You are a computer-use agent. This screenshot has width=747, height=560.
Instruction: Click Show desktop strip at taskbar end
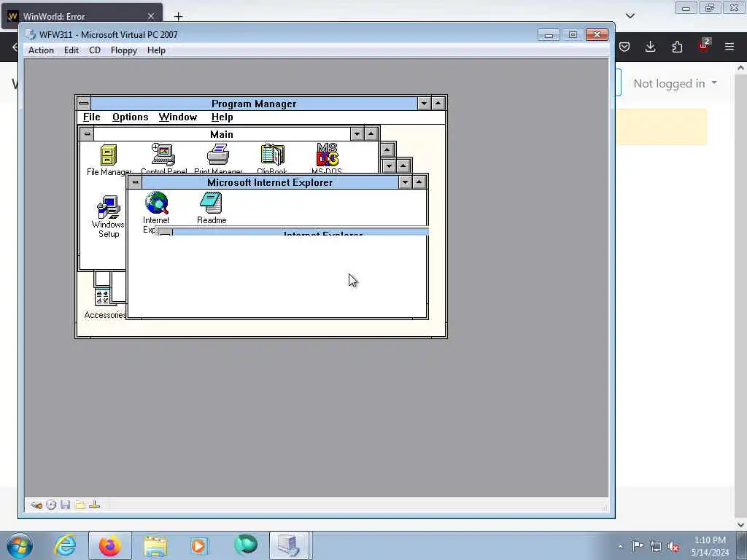pyautogui.click(x=742, y=545)
